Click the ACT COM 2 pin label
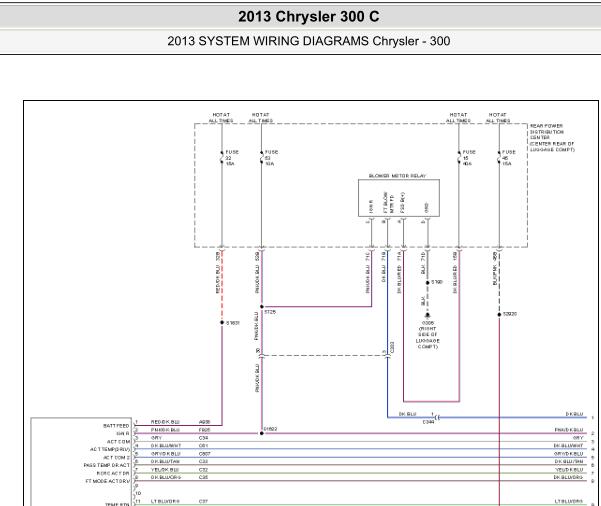Image resolution: width=601 pixels, height=506 pixels. 117,457
